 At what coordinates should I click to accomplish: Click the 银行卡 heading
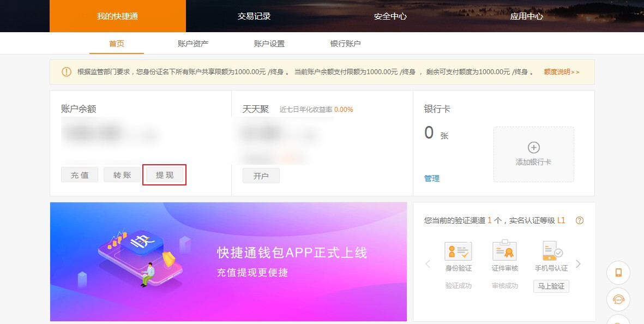tap(437, 109)
